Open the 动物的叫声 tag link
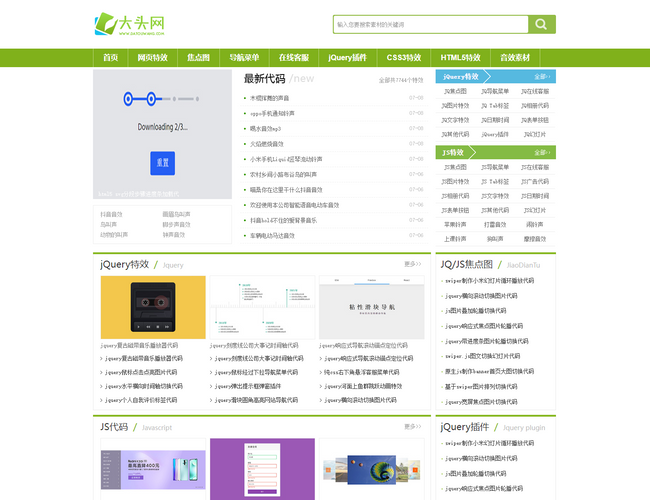Viewport: 650px width, 500px height. (x=114, y=235)
